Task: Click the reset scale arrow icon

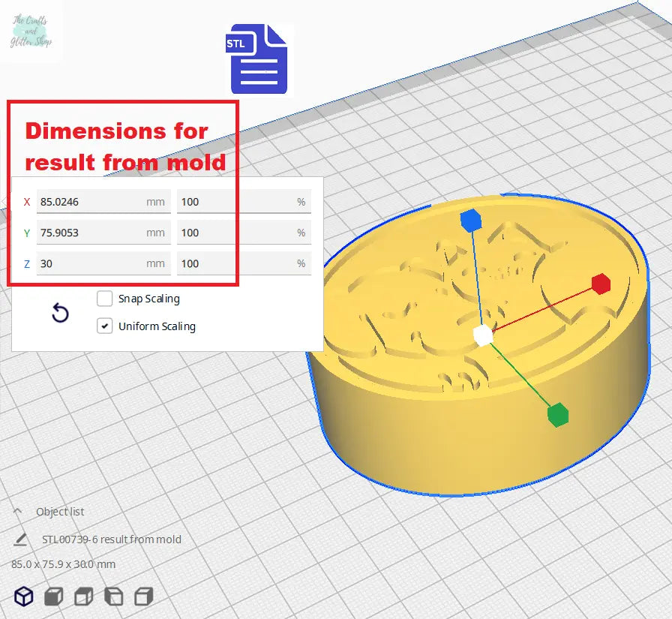Action: pyautogui.click(x=60, y=313)
